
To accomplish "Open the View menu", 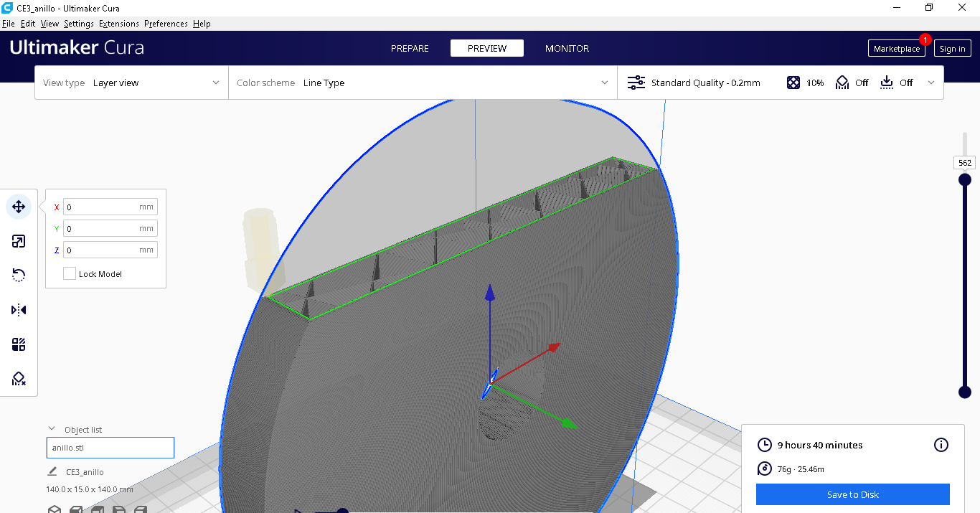I will point(50,24).
